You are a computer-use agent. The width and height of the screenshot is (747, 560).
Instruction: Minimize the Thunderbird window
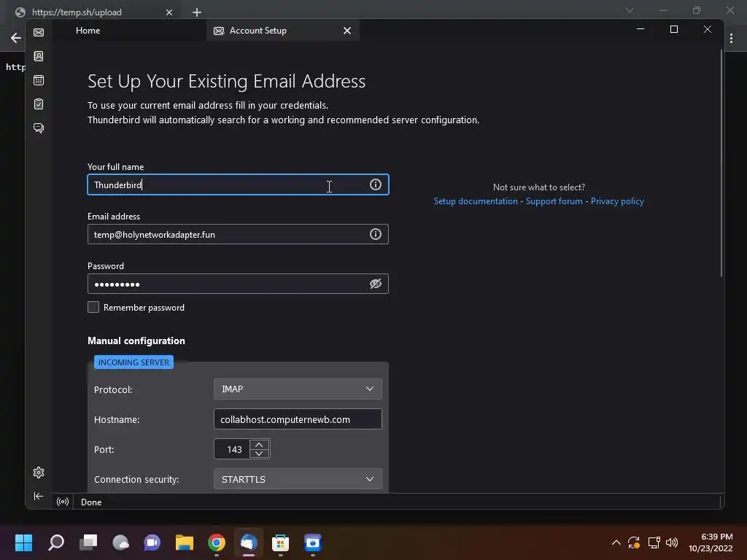tap(640, 29)
